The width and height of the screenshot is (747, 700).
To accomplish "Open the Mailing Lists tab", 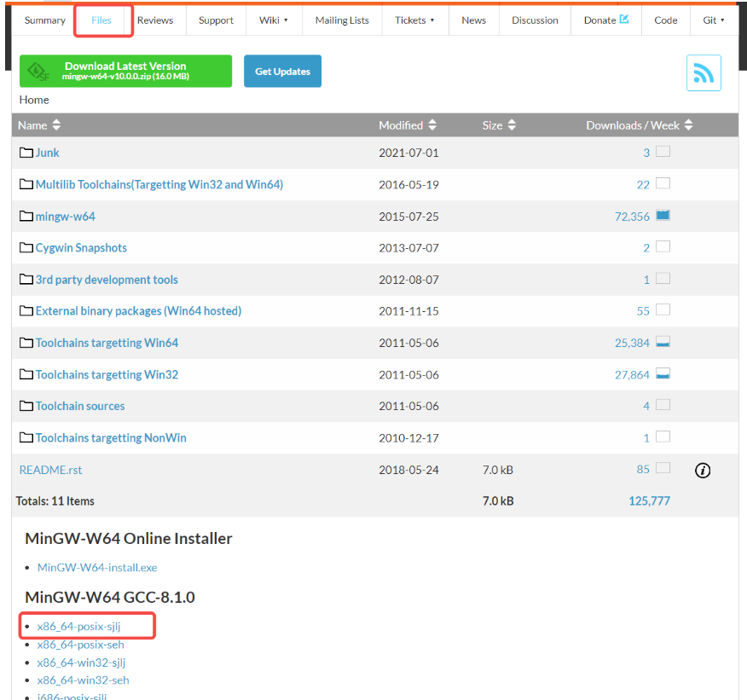I will tap(342, 20).
